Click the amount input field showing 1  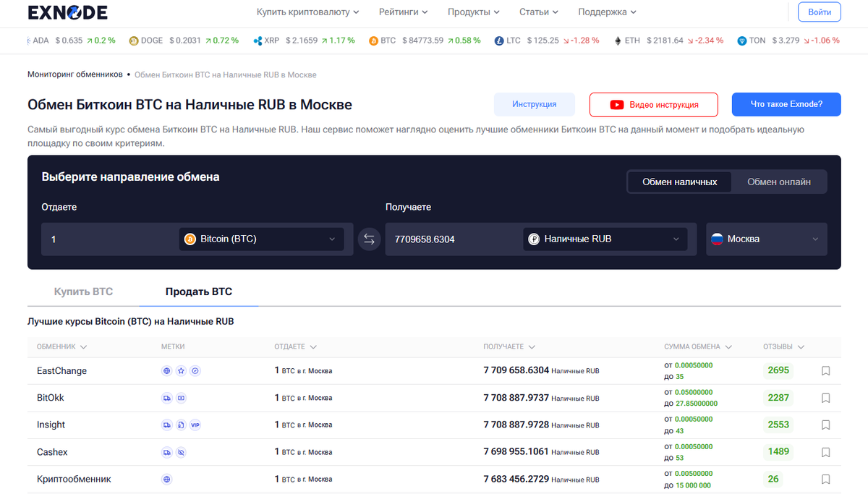(109, 239)
